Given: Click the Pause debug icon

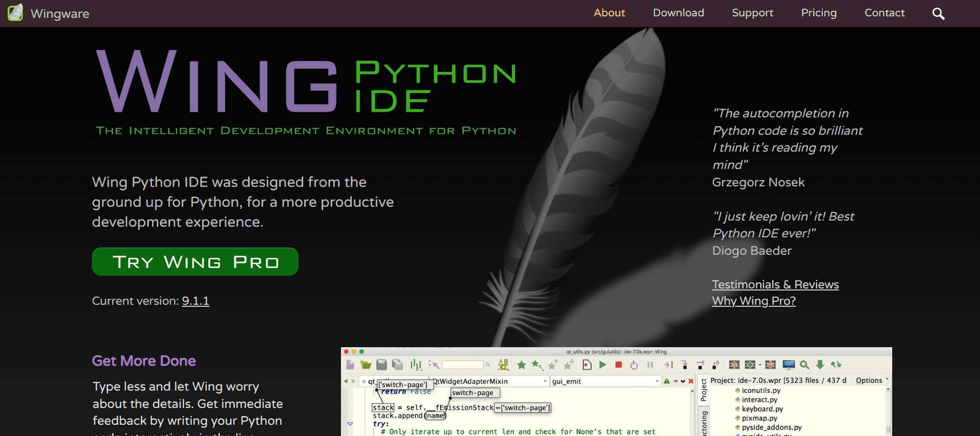Looking at the screenshot, I should coord(650,365).
